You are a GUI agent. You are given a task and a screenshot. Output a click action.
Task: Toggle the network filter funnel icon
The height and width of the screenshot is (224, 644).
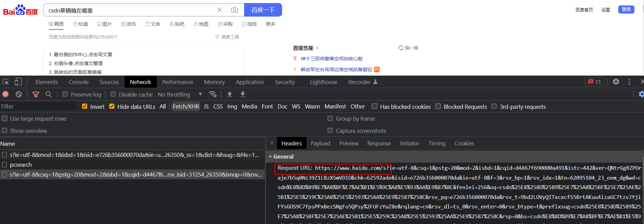(36, 95)
